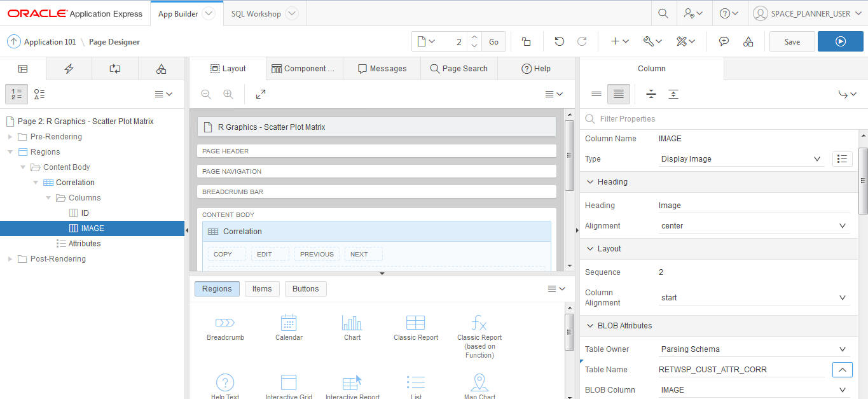Open the App Builder dropdown arrow
The height and width of the screenshot is (399, 868).
[x=209, y=13]
